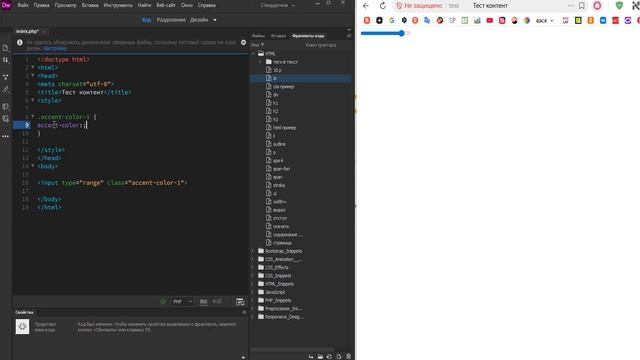Open the Справка menu
Viewport: 640px width, 360px height.
[207, 5]
